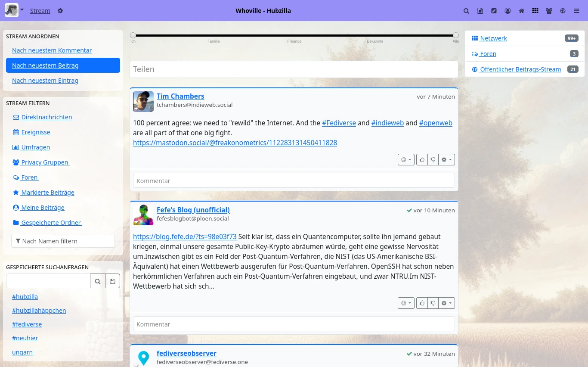Click the save search floppy disk icon
The height and width of the screenshot is (367, 588).
pos(112,281)
